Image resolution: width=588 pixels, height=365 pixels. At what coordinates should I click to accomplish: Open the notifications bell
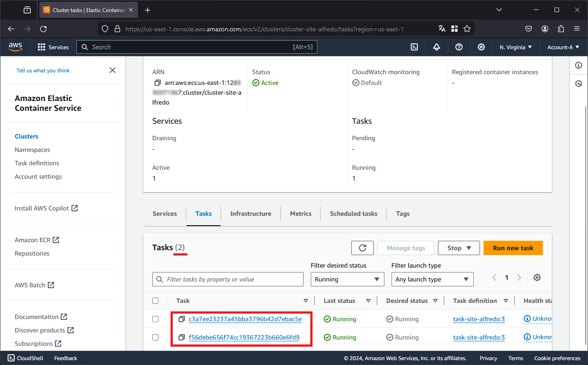(437, 47)
